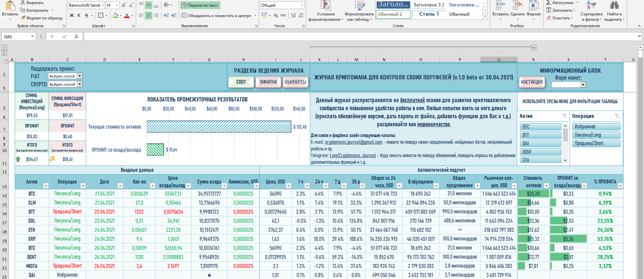Open the cryptomans.journal@gmail.com email link
Image resolution: width=644 pixels, height=279 pixels.
point(354,142)
